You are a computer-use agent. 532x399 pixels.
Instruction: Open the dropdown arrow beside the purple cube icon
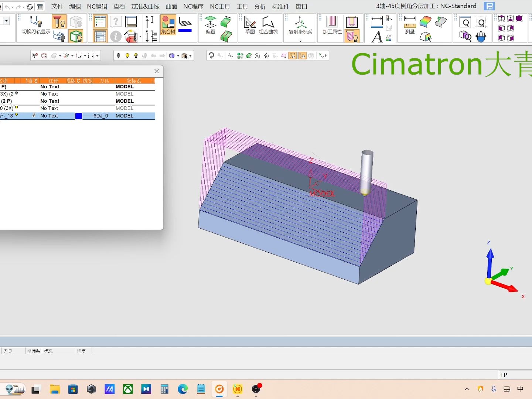[178, 56]
